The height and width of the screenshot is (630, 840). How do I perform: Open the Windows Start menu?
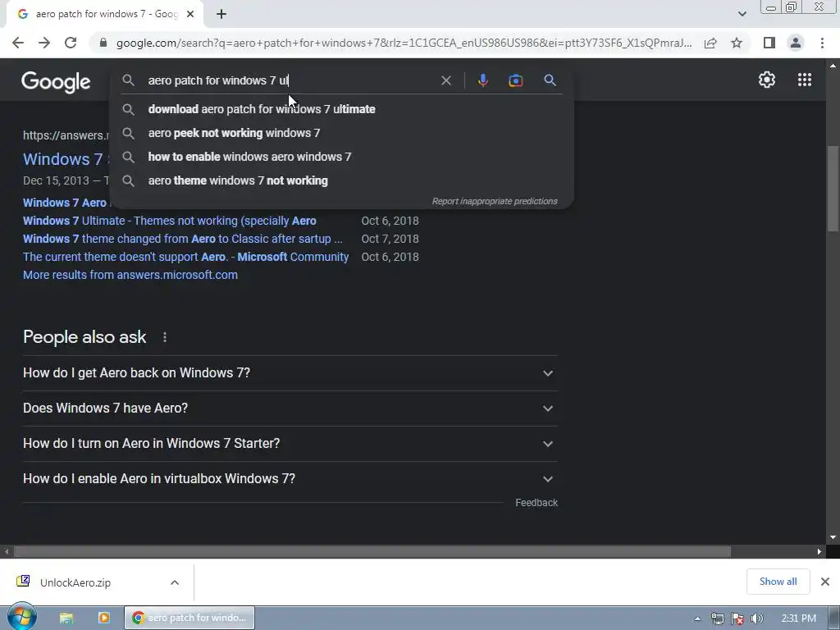pos(21,617)
